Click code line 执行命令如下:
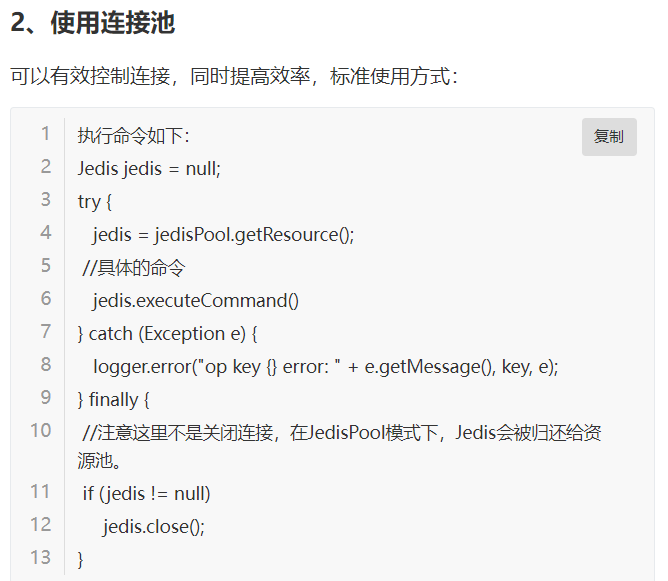Viewport: 668px width, 581px height. click(x=133, y=136)
